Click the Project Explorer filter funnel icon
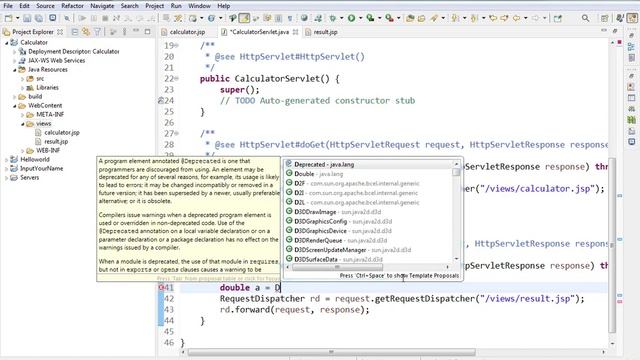The width and height of the screenshot is (640, 360). click(98, 31)
